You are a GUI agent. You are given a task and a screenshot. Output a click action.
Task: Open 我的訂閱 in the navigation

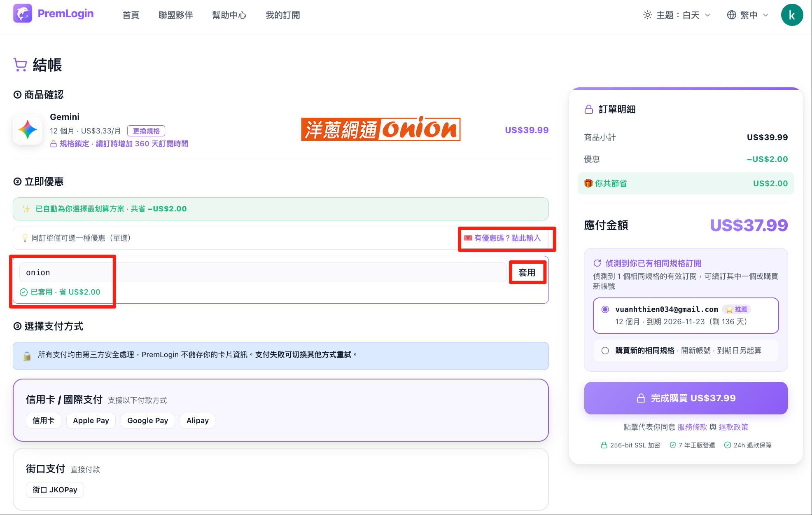[x=283, y=15]
